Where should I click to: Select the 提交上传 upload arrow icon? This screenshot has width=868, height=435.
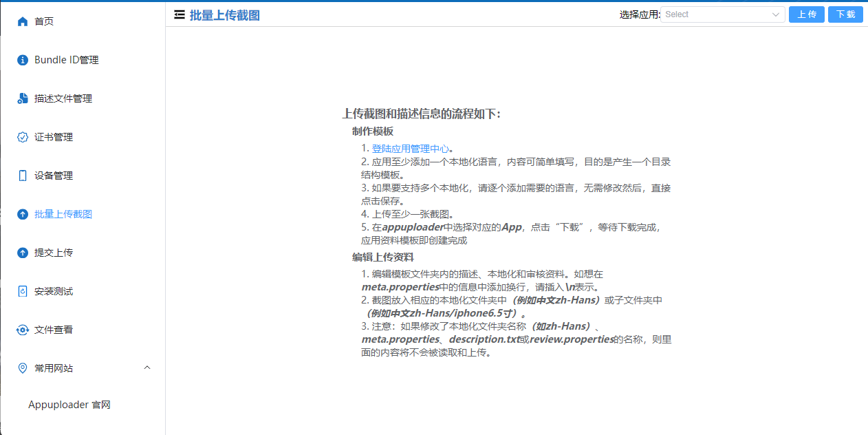click(21, 252)
